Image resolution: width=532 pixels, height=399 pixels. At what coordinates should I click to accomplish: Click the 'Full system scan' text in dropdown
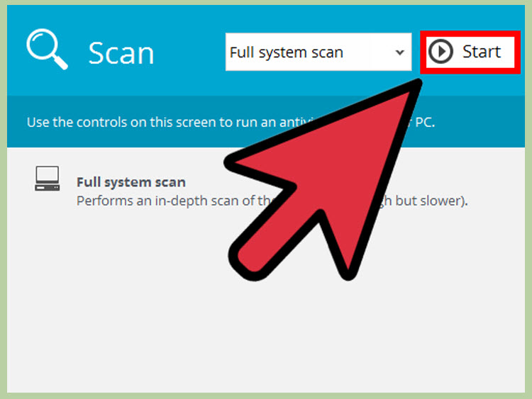pos(287,53)
